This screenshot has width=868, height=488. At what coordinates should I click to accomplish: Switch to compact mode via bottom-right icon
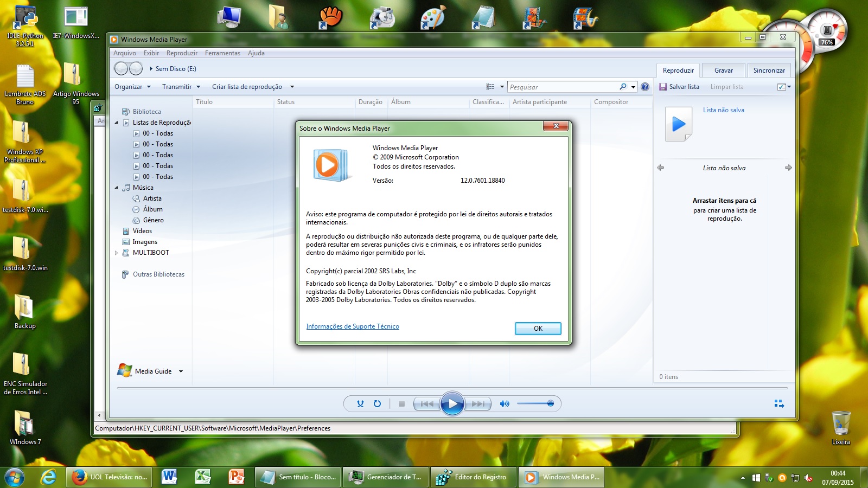[x=780, y=403]
